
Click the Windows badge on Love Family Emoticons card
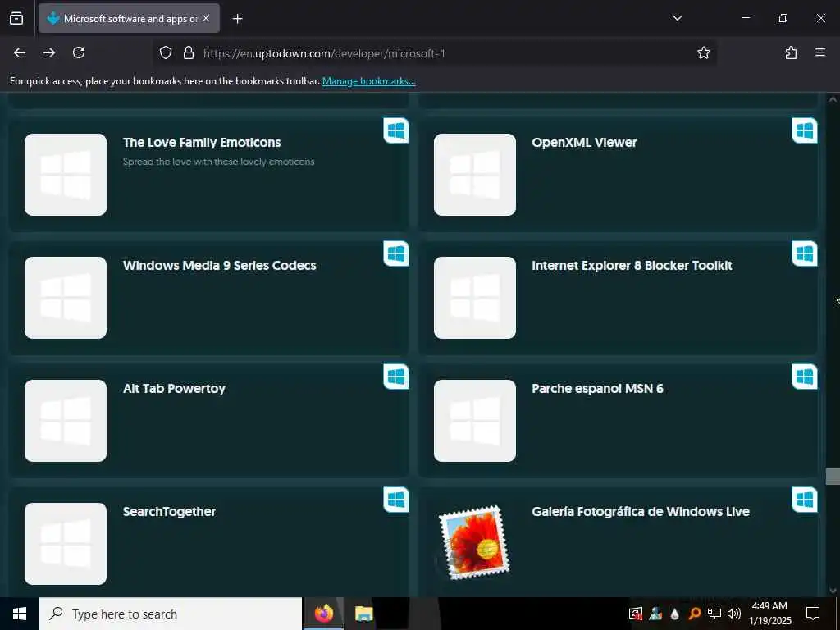pos(396,130)
